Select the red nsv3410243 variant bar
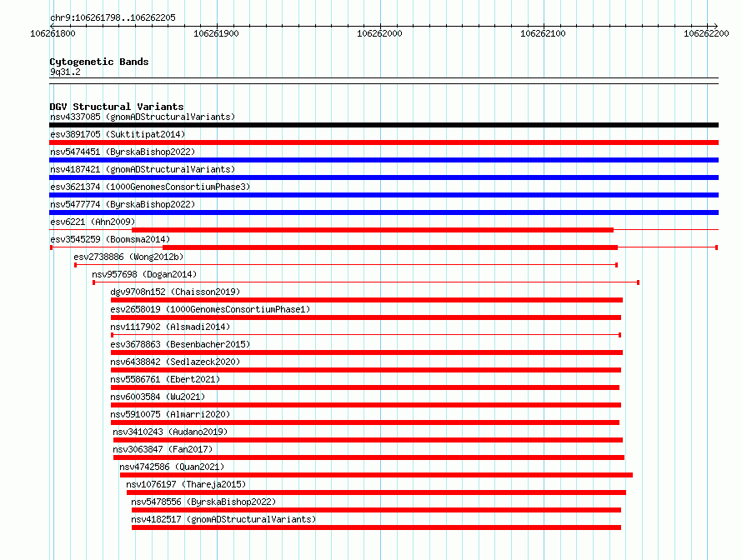The width and height of the screenshot is (742, 560). [x=368, y=440]
